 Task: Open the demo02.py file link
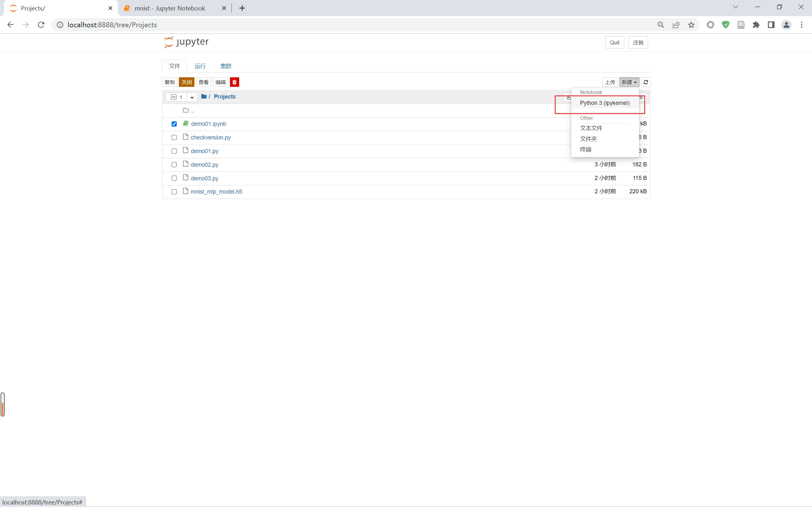click(x=204, y=165)
